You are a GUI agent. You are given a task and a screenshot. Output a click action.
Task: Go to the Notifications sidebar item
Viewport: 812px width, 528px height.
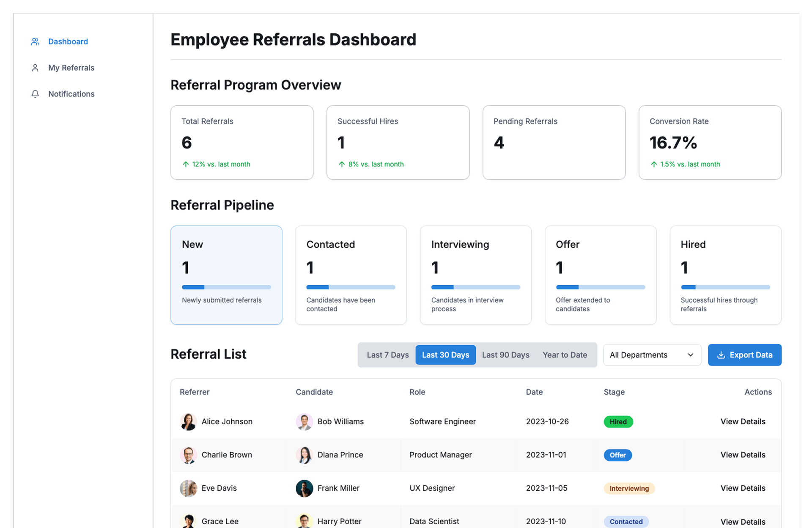tap(71, 94)
